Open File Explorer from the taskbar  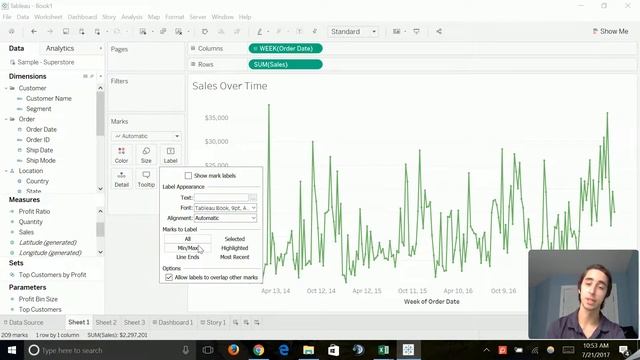(x=309, y=350)
